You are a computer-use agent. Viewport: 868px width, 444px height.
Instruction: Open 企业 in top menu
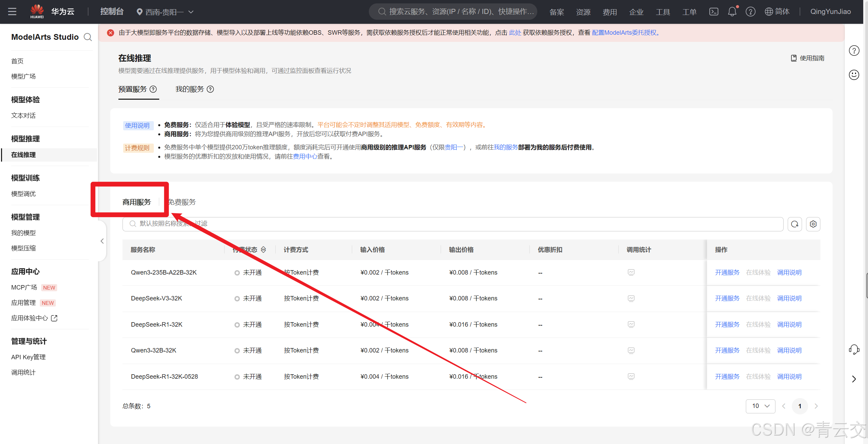[x=636, y=12]
